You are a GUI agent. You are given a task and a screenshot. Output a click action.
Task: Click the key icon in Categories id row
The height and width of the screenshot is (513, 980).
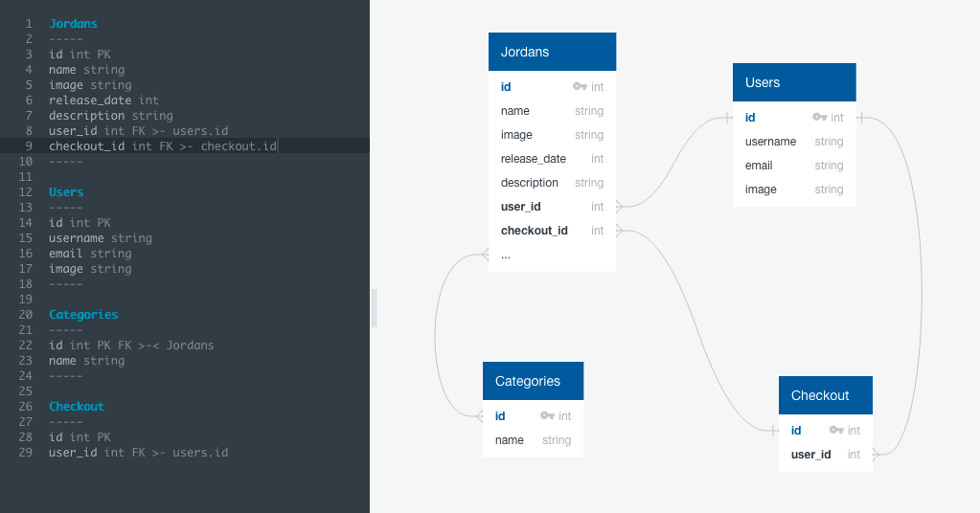click(x=547, y=415)
